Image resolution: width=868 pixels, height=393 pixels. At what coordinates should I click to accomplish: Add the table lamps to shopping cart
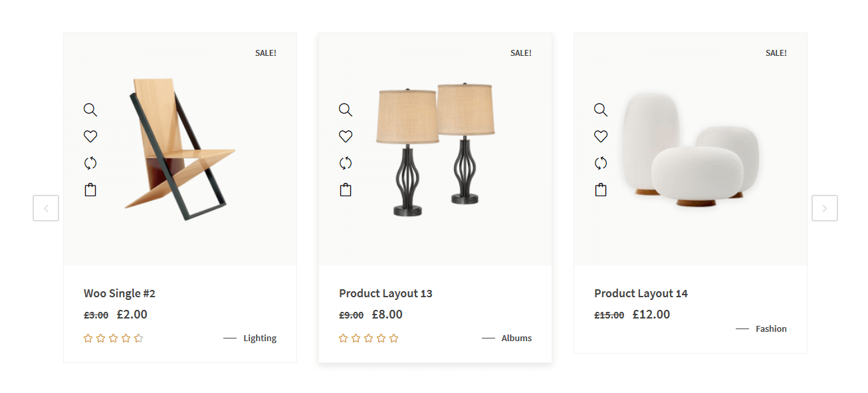click(x=346, y=190)
